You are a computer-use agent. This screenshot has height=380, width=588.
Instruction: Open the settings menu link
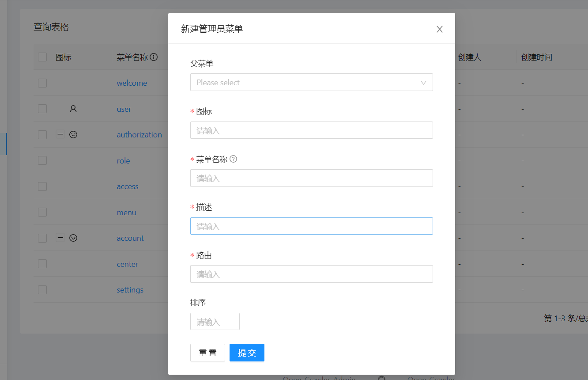[x=130, y=290]
